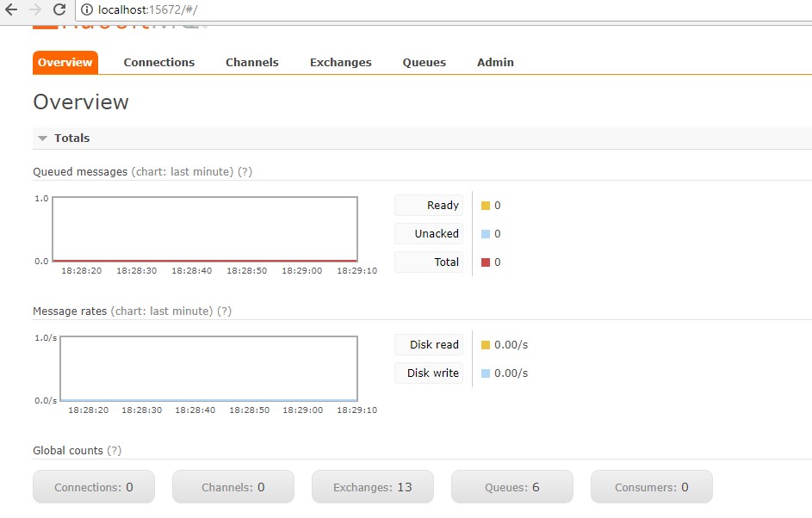Screen dimensions: 812x518
Task: Click the yellow Disk read swatch
Action: [486, 345]
